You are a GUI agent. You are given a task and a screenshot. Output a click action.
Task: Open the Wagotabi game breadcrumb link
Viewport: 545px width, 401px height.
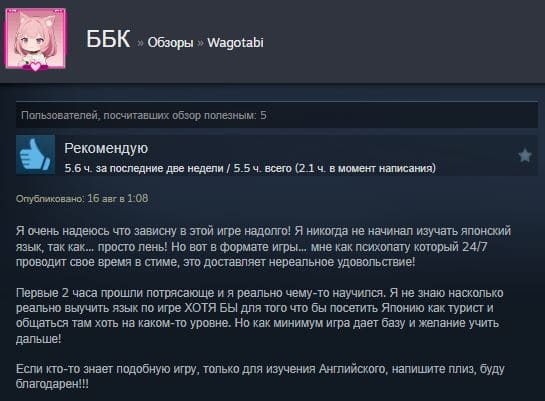236,42
